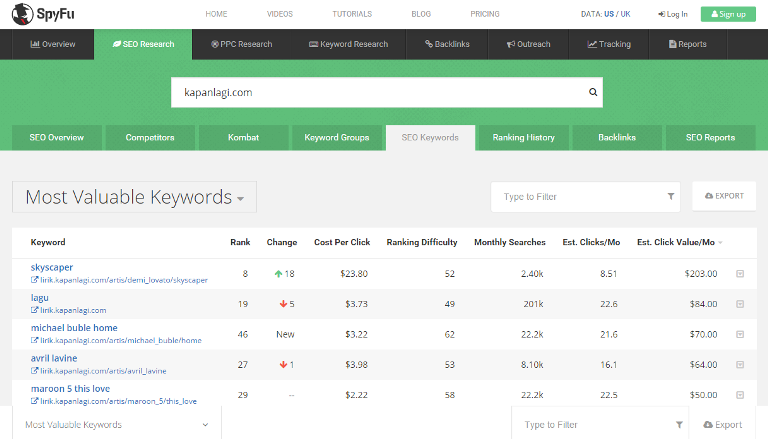Click the HOME top link
The image size is (768, 439).
point(216,14)
